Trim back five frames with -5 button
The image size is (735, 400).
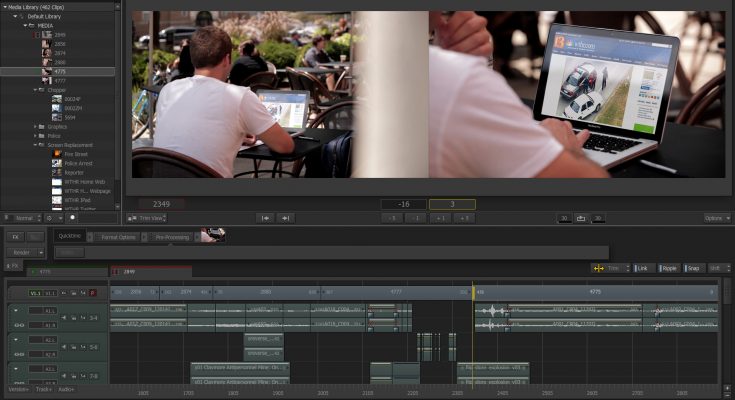click(x=392, y=218)
